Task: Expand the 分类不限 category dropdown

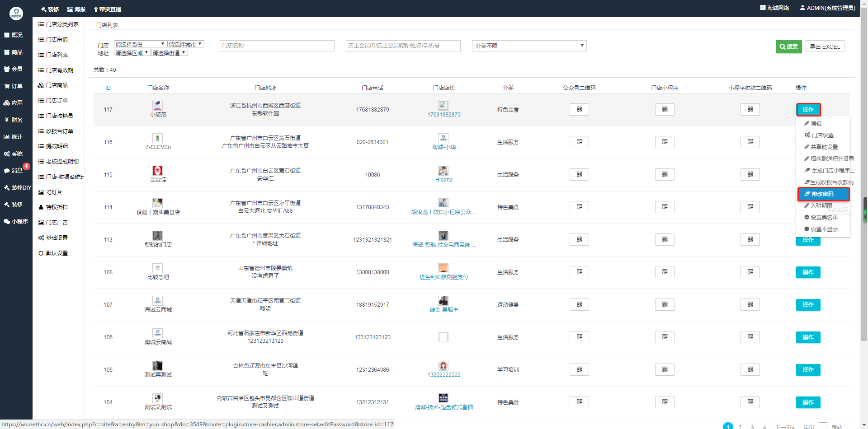Action: click(x=529, y=46)
